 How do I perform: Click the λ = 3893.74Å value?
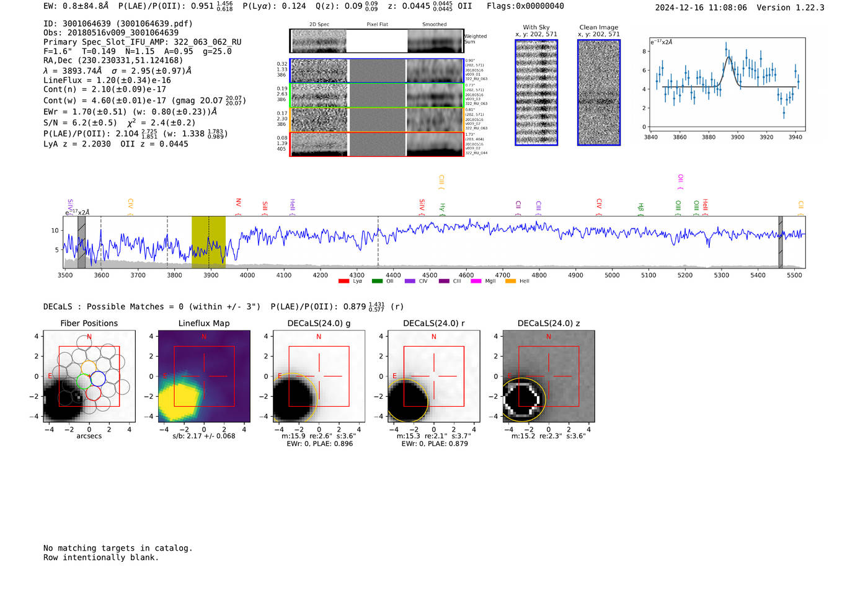click(73, 71)
